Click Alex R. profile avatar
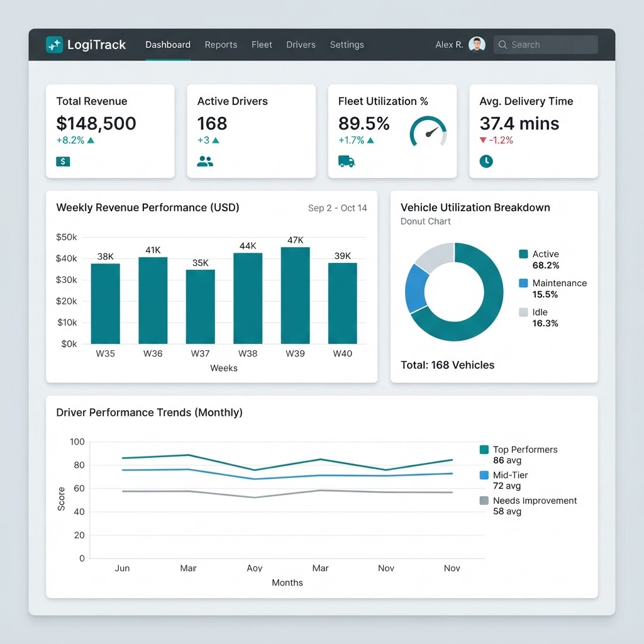The height and width of the screenshot is (644, 644). (x=477, y=45)
